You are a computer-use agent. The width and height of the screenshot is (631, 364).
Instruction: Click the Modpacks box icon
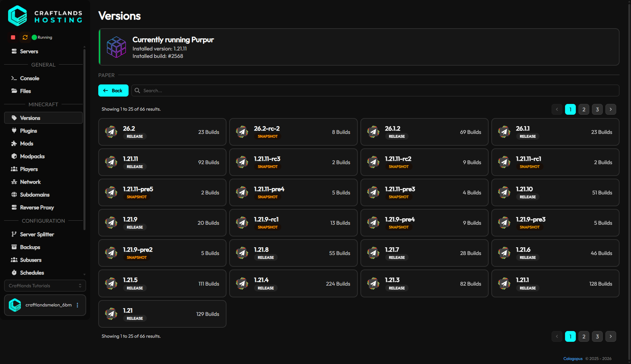(14, 156)
